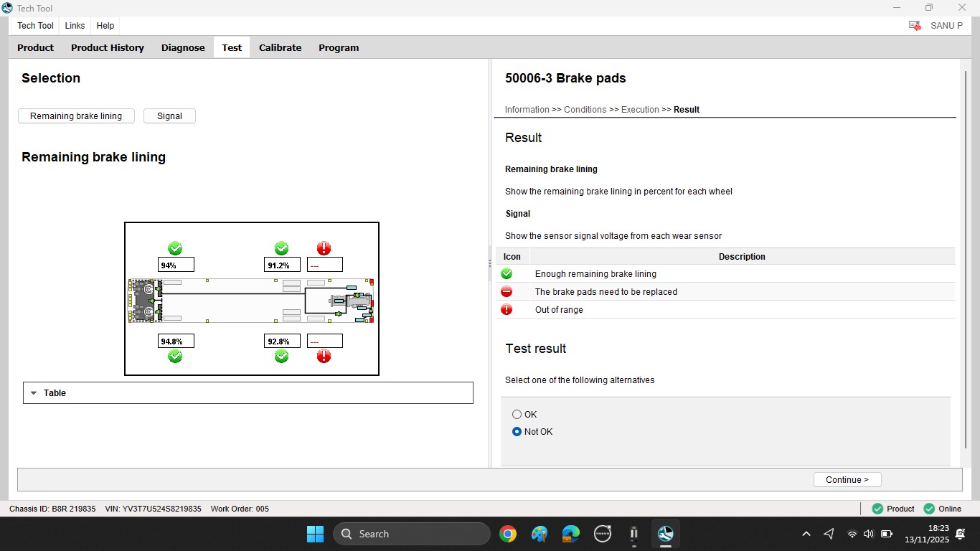Open the Help menu
This screenshot has width=980, height=551.
[x=105, y=26]
